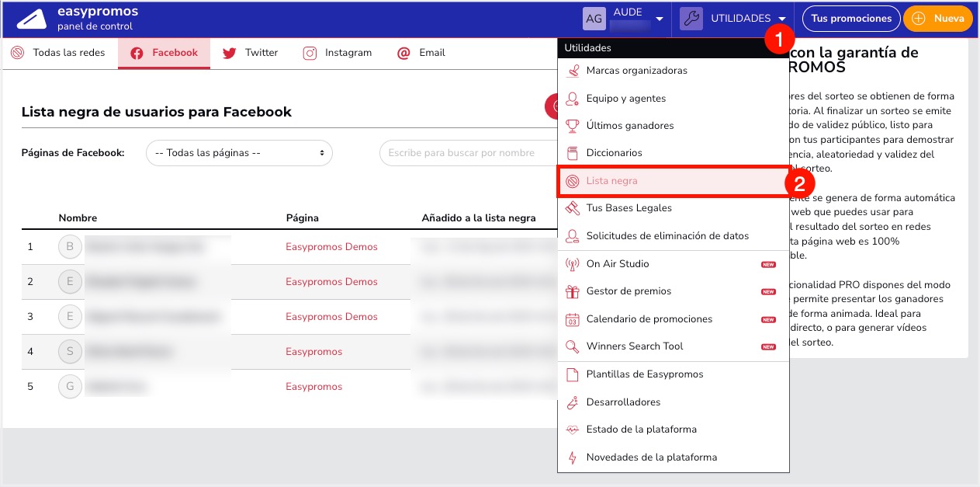Switch to Todas las redes tab
Image resolution: width=980 pixels, height=487 pixels.
pyautogui.click(x=60, y=54)
